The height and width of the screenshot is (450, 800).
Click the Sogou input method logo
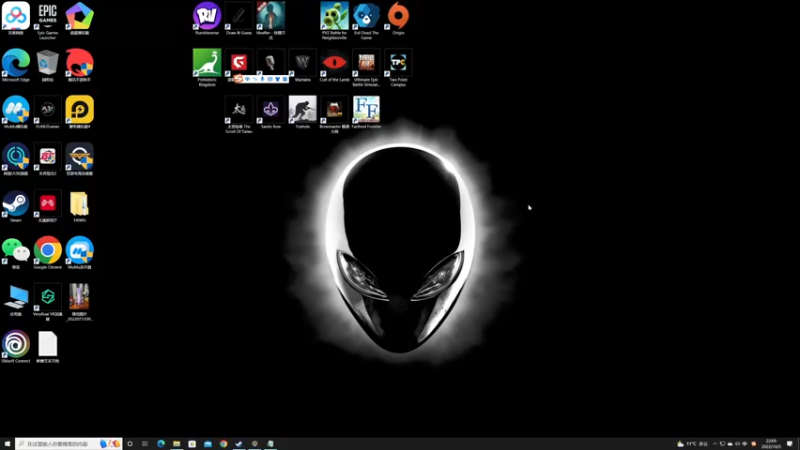[x=238, y=79]
